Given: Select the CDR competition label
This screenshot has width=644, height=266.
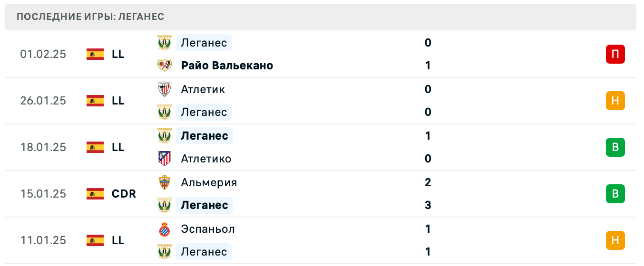Looking at the screenshot, I should tap(124, 194).
